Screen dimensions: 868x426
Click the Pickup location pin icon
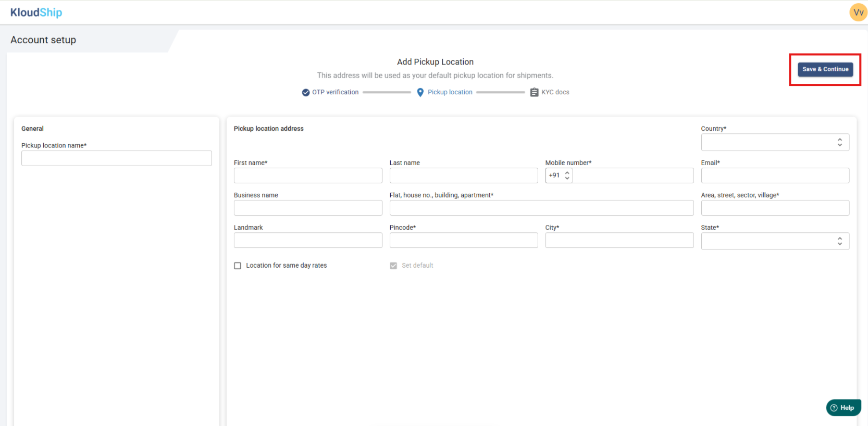point(420,93)
